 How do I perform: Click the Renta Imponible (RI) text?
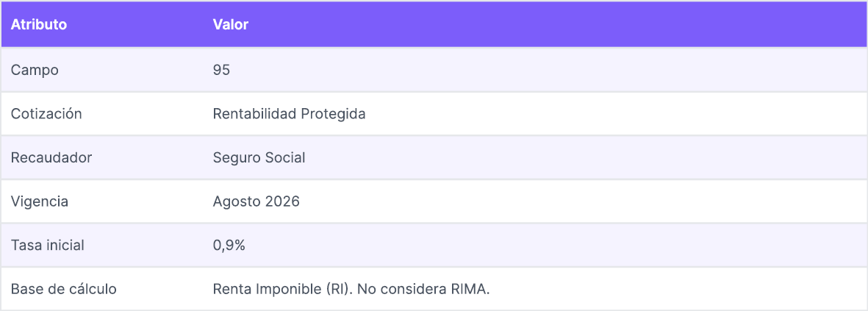point(283,290)
